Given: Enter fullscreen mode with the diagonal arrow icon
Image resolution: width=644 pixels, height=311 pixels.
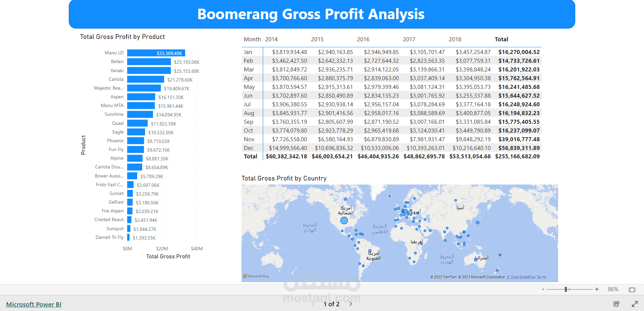Looking at the screenshot, I should 635,304.
